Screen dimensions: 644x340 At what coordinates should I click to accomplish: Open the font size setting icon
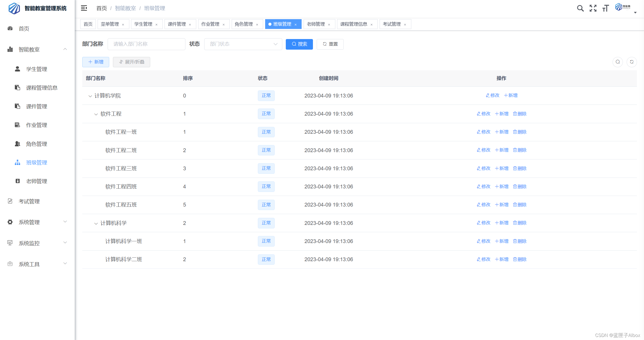[606, 8]
